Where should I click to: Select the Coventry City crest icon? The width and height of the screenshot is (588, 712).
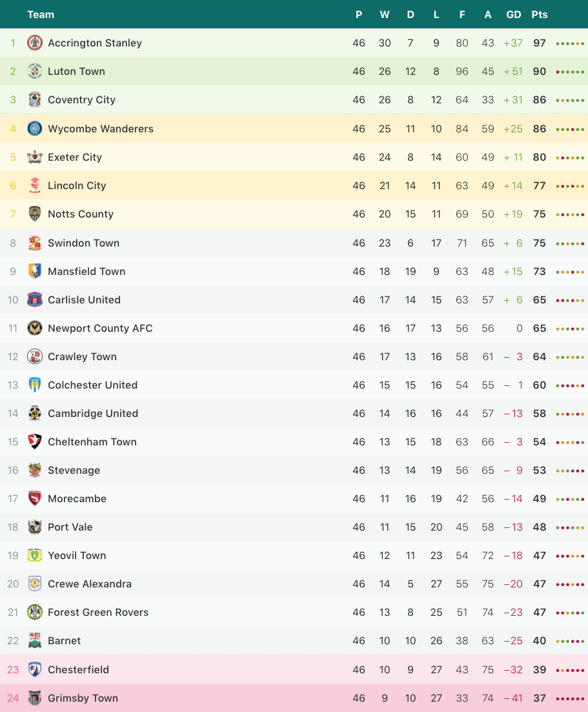pos(34,99)
